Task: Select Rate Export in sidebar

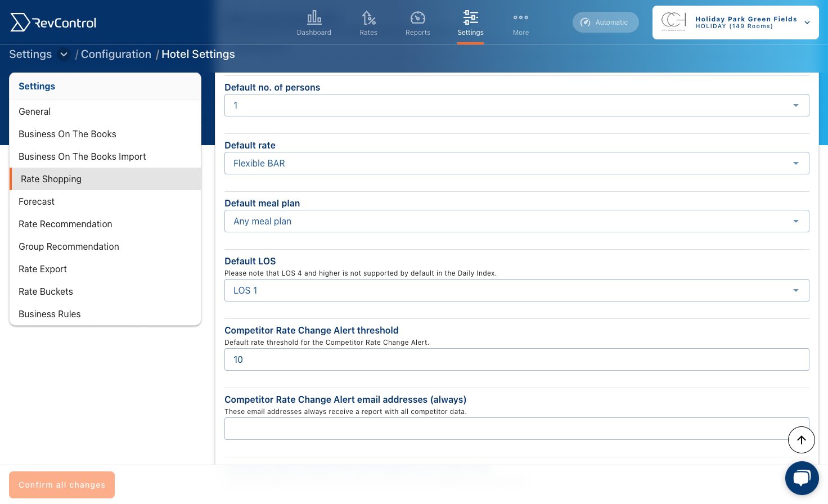Action: [x=105, y=269]
